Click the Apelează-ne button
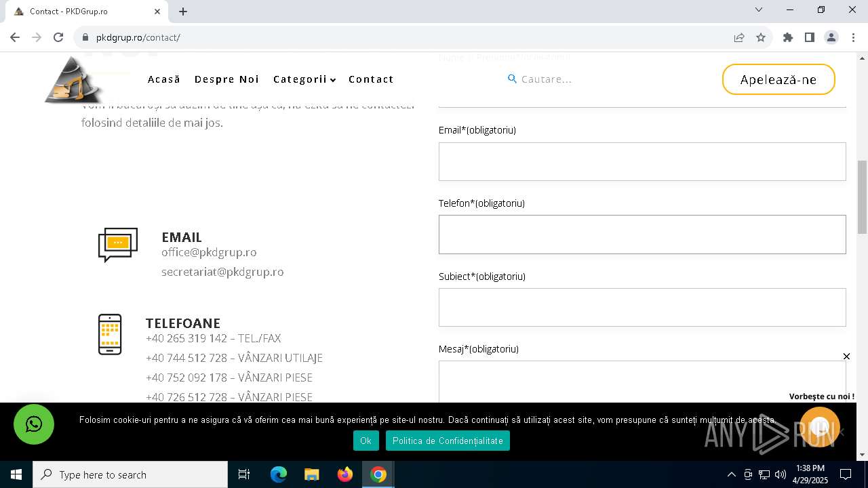Image resolution: width=868 pixels, height=488 pixels. [778, 79]
